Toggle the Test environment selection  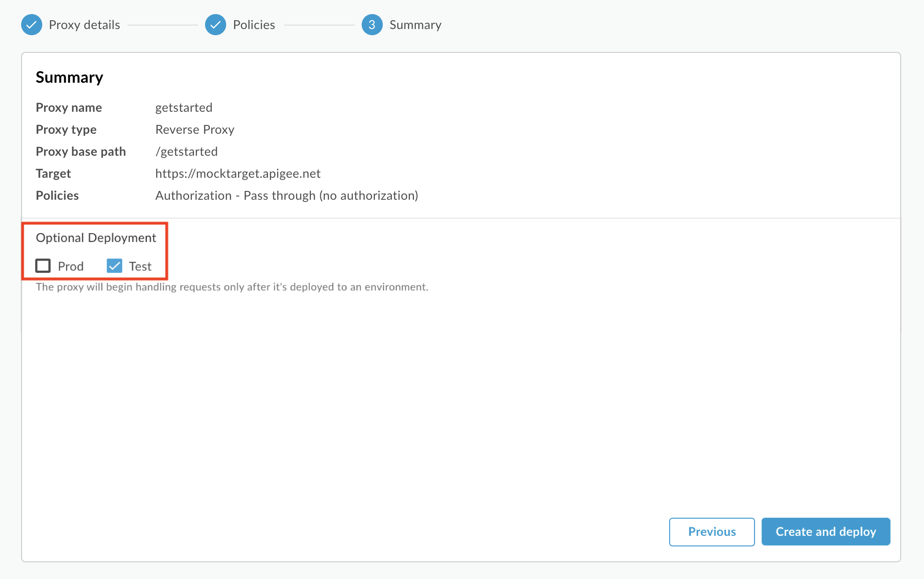114,265
